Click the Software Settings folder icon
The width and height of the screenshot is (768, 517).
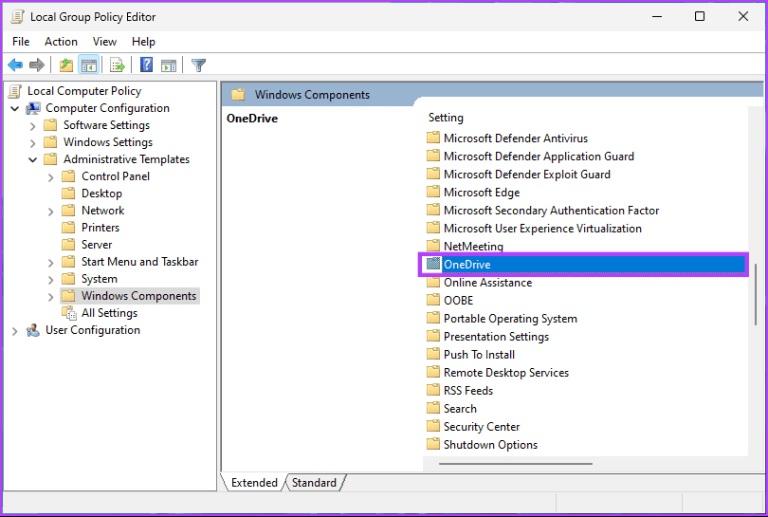pyautogui.click(x=50, y=125)
